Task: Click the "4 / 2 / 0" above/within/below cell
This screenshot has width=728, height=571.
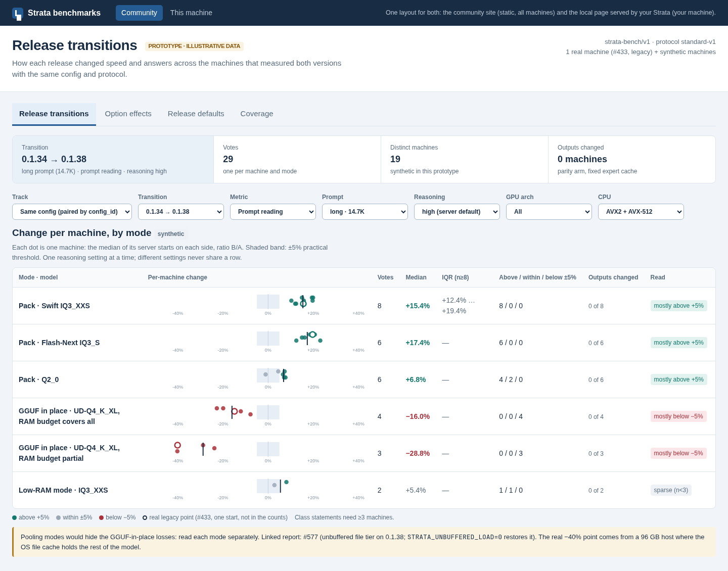Action: (x=511, y=379)
